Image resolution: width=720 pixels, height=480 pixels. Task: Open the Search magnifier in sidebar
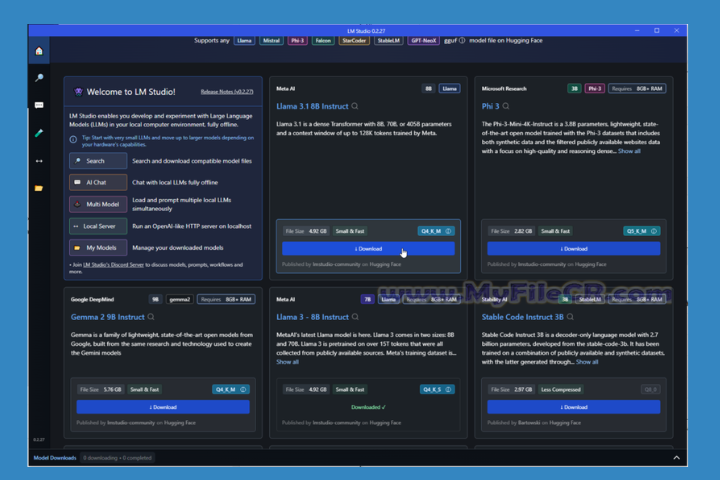click(x=39, y=78)
